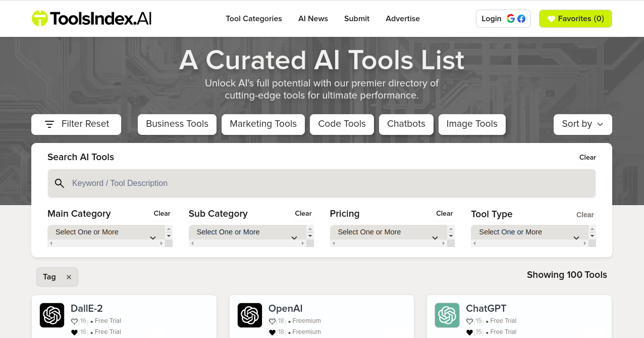
Task: Select the Marketing Tools filter
Action: point(263,124)
